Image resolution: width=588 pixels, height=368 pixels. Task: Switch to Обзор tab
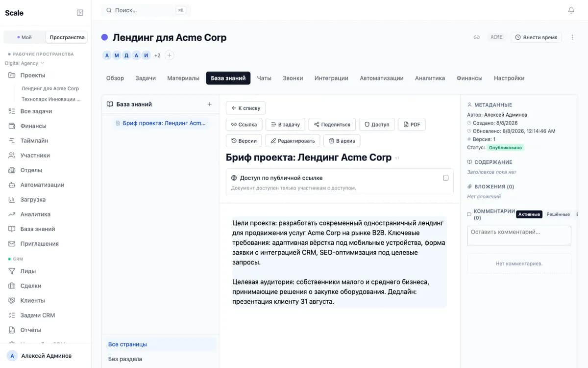[115, 78]
